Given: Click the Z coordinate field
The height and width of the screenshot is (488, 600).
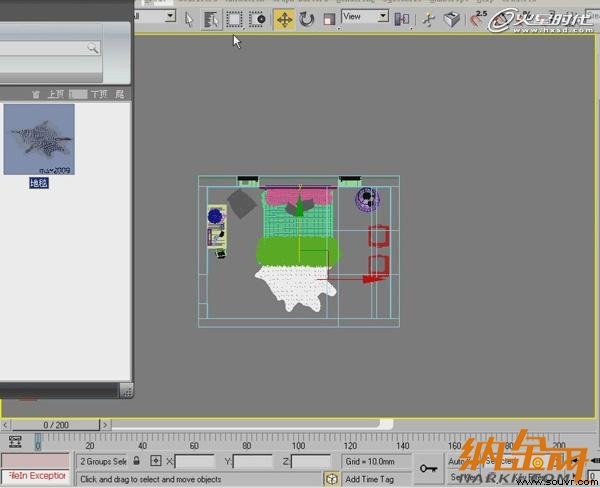Looking at the screenshot, I should pyautogui.click(x=311, y=461).
